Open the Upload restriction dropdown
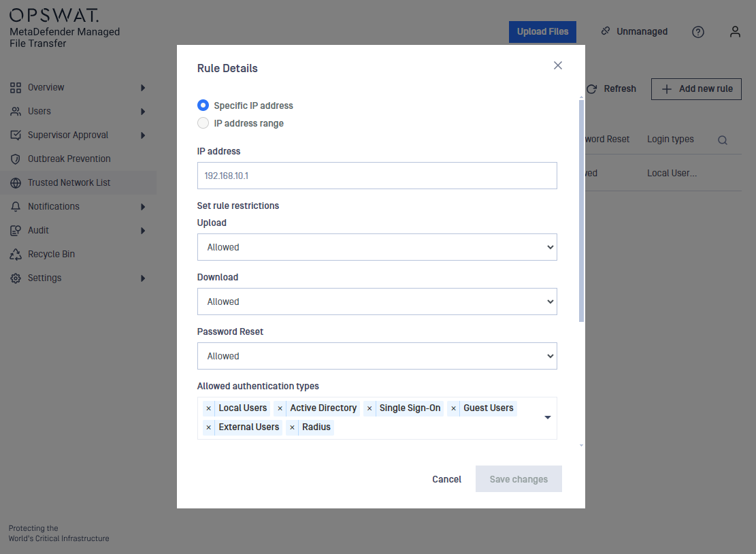Image resolution: width=756 pixels, height=554 pixels. [377, 247]
